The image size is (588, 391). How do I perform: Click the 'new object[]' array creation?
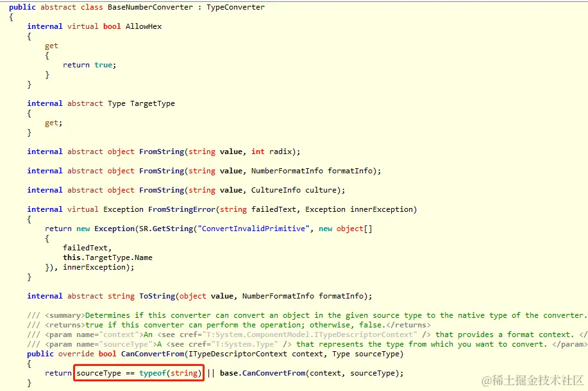pos(346,229)
